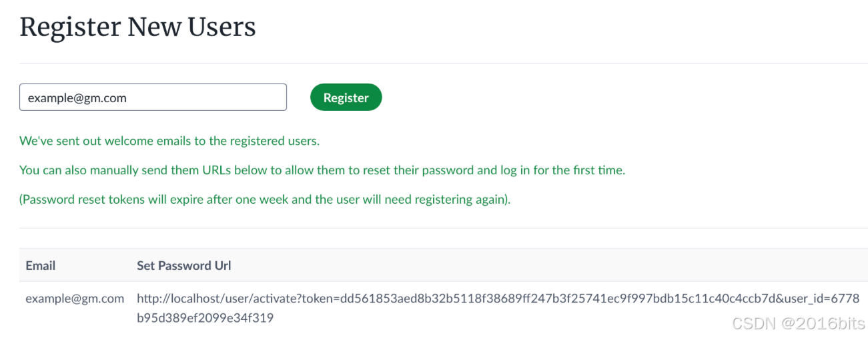
Task: Click the "Email" column header
Action: click(x=41, y=265)
